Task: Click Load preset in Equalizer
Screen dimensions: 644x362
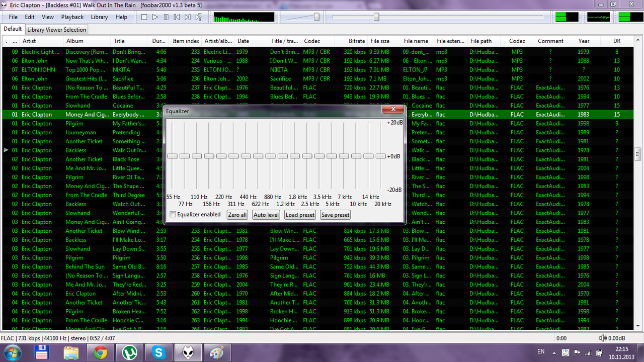Action: click(300, 215)
